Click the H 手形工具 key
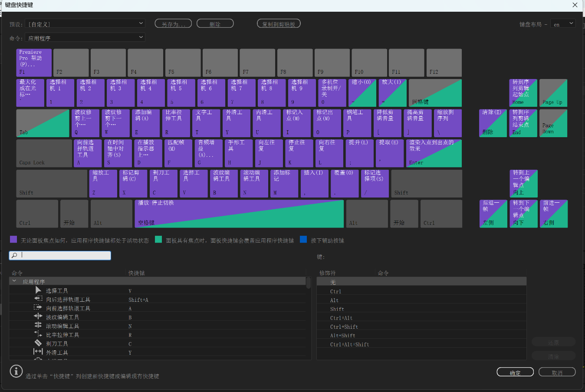This screenshot has width=585, height=392. pyautogui.click(x=239, y=153)
